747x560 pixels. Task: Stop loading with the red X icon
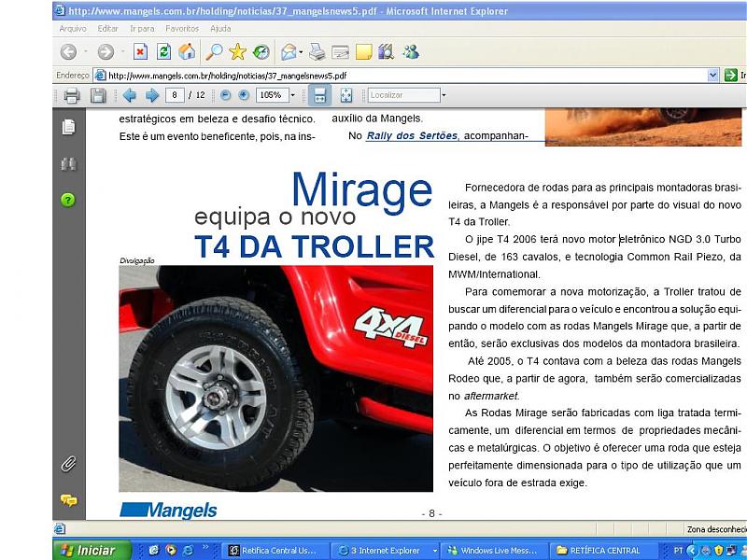point(140,51)
